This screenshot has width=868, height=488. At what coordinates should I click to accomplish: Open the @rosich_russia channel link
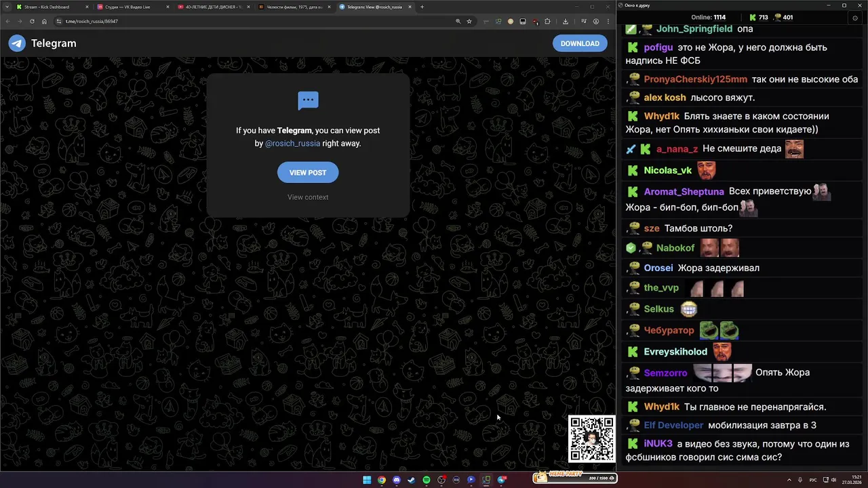pyautogui.click(x=292, y=144)
